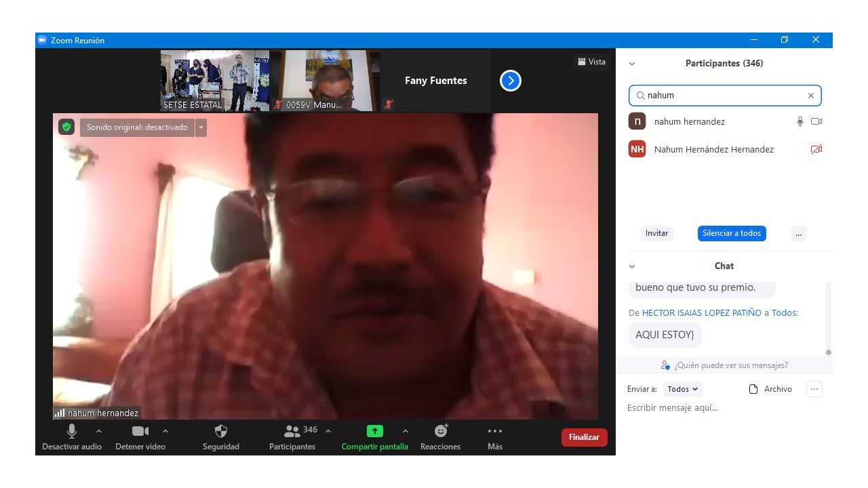
Task: End the meeting with Finalizar
Action: (585, 437)
